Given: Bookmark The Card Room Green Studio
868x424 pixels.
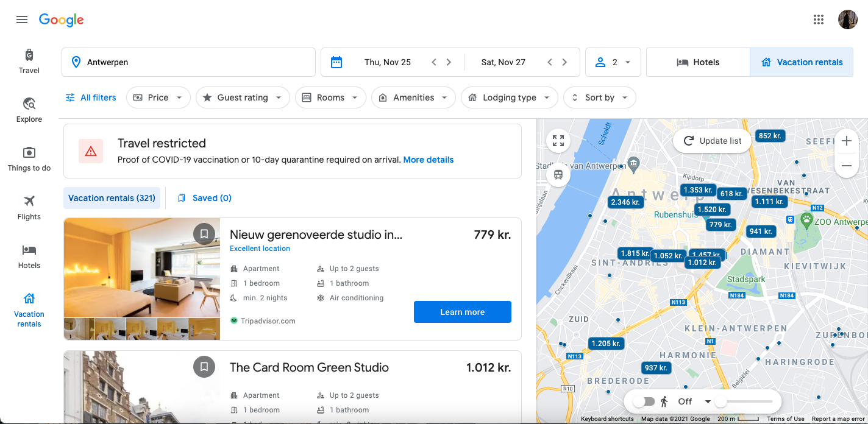Looking at the screenshot, I should pyautogui.click(x=204, y=367).
